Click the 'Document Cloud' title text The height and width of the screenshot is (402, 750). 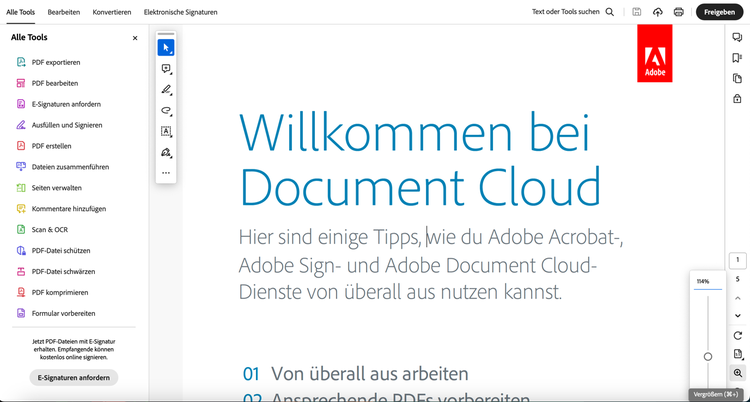(x=419, y=186)
